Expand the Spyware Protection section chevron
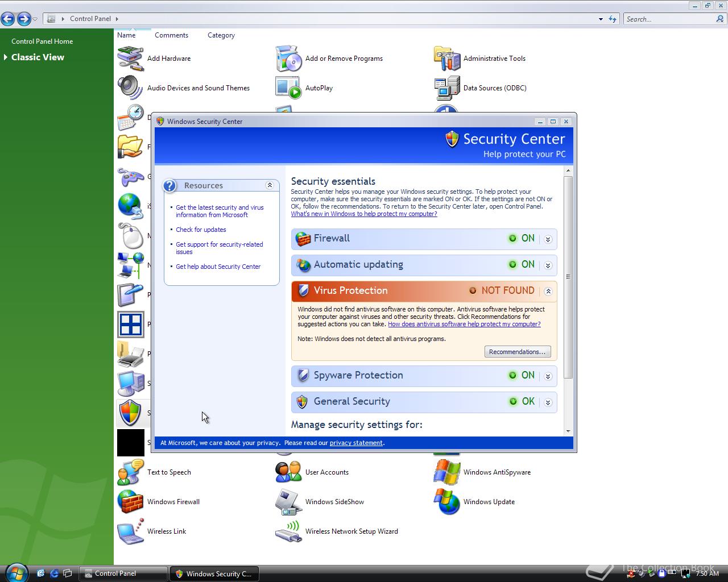The image size is (728, 582). point(548,376)
